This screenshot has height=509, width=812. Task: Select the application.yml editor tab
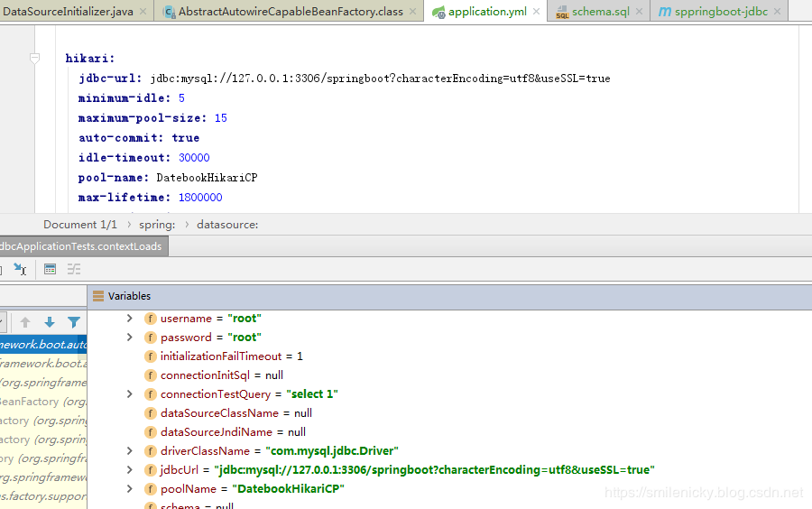point(487,12)
